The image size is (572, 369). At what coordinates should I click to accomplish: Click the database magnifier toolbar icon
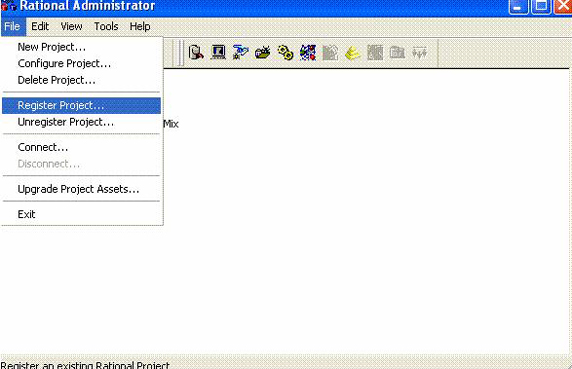click(x=196, y=53)
